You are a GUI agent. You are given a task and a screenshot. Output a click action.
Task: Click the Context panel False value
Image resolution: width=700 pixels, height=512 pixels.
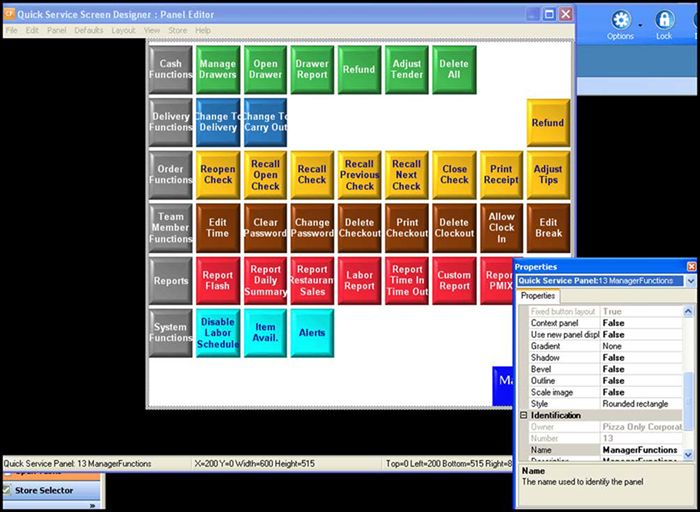(x=641, y=323)
